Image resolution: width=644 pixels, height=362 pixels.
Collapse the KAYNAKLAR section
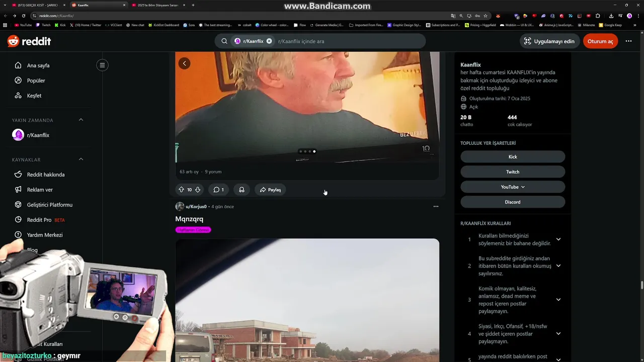81,159
